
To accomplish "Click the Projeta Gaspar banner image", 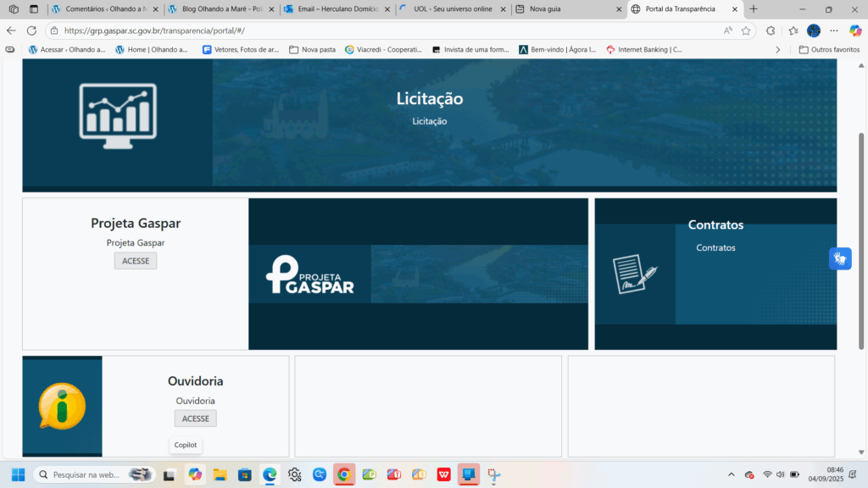I will pyautogui.click(x=418, y=274).
